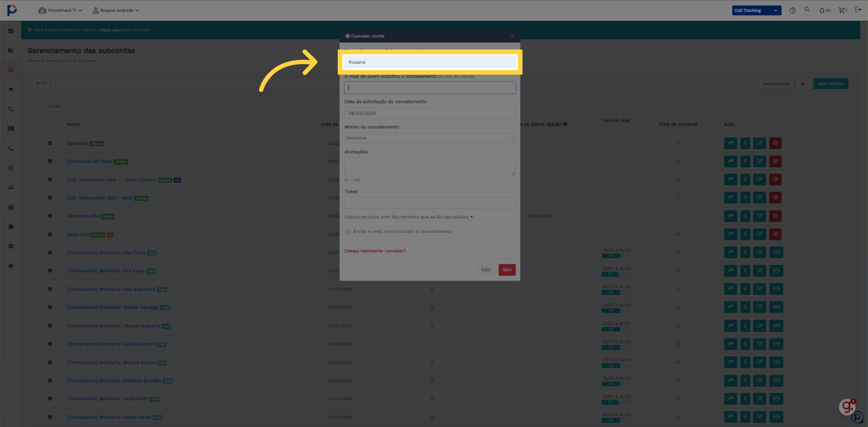Click the Anotações text area
The width and height of the screenshot is (868, 427).
coord(429,167)
